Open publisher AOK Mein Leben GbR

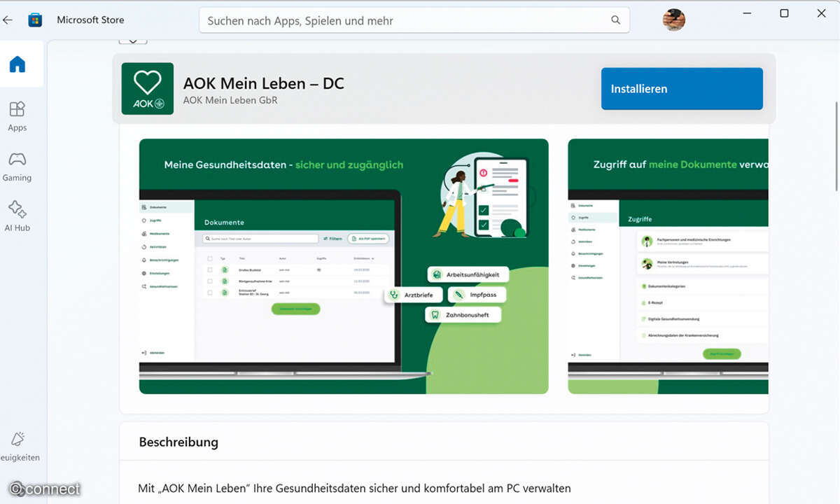coord(230,101)
